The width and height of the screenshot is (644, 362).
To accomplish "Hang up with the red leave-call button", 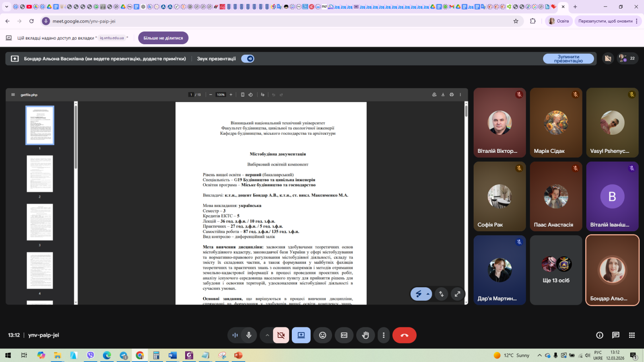I will (404, 335).
